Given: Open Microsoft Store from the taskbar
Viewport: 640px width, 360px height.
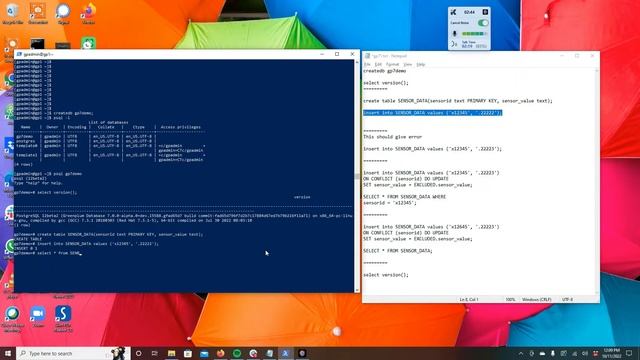Looking at the screenshot, I should (188, 353).
